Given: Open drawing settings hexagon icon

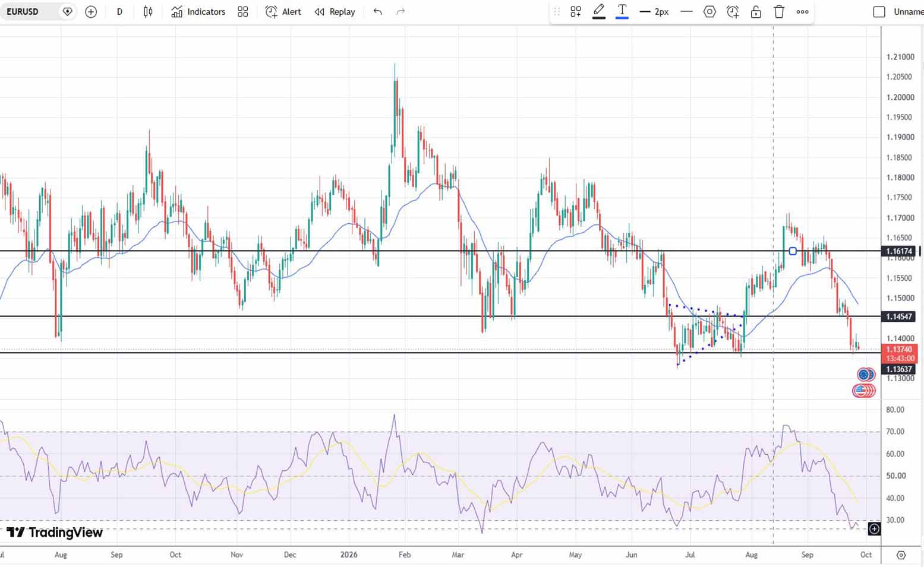Looking at the screenshot, I should coord(709,12).
